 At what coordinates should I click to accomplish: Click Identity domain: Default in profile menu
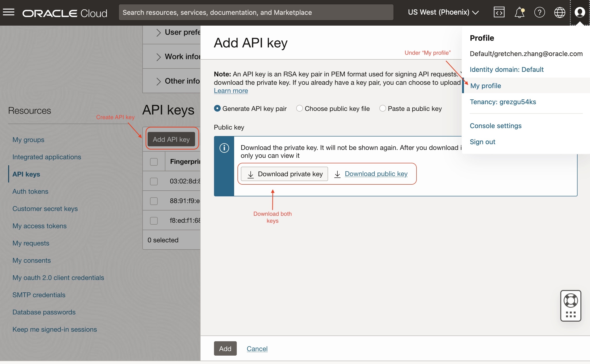pyautogui.click(x=506, y=70)
